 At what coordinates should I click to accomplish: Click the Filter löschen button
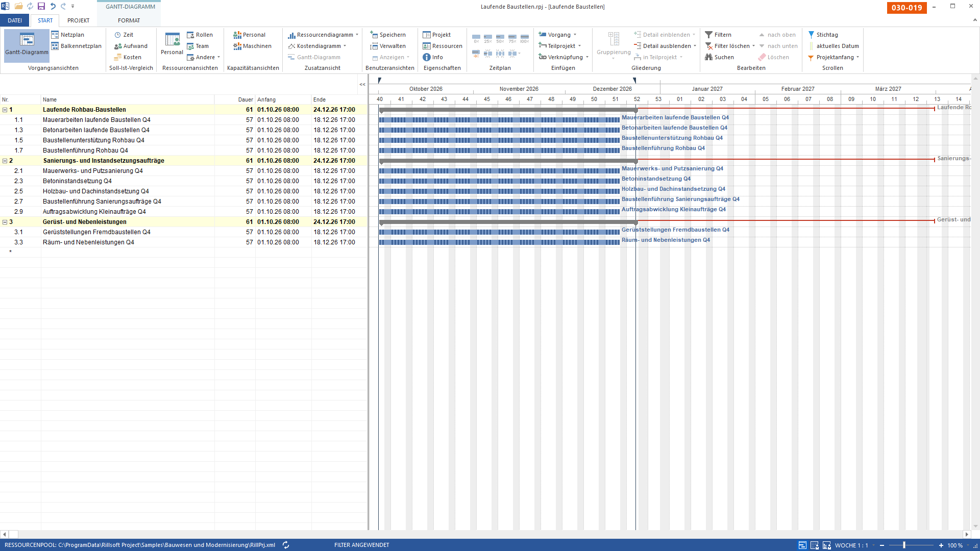727,46
